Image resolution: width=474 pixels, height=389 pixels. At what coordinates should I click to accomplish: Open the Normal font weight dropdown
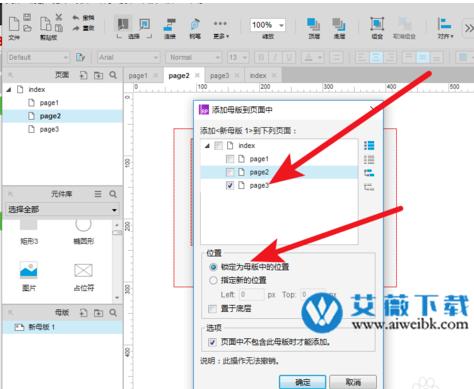194,57
